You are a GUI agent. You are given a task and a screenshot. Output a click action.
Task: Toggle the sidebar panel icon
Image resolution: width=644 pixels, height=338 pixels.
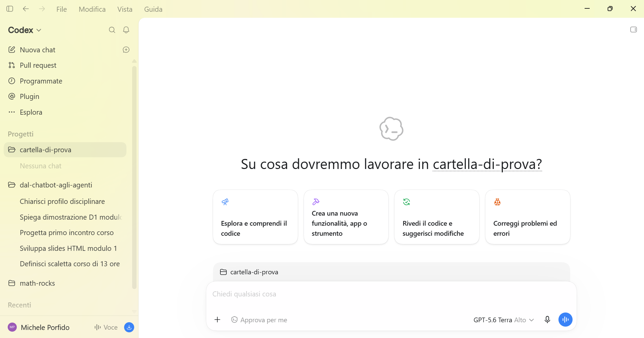[10, 9]
